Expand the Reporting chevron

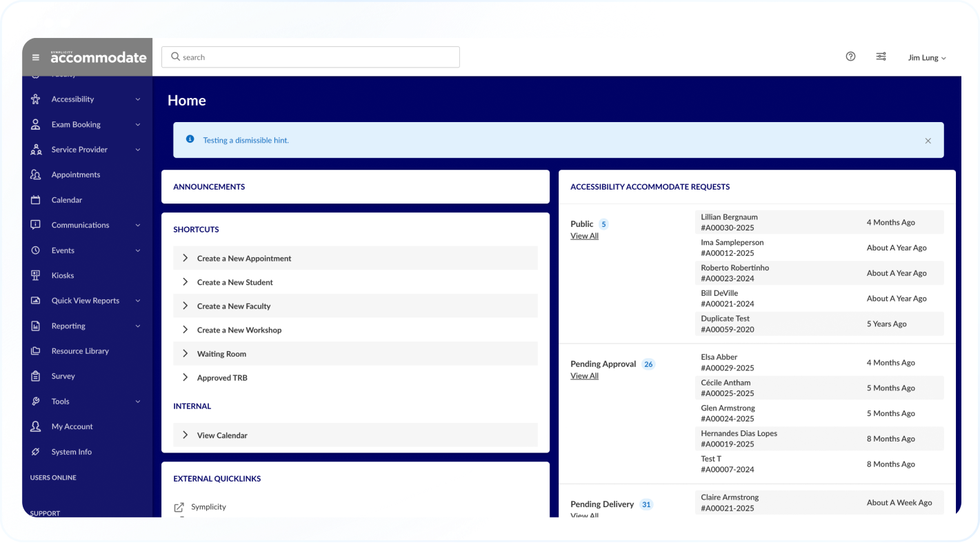pos(138,326)
